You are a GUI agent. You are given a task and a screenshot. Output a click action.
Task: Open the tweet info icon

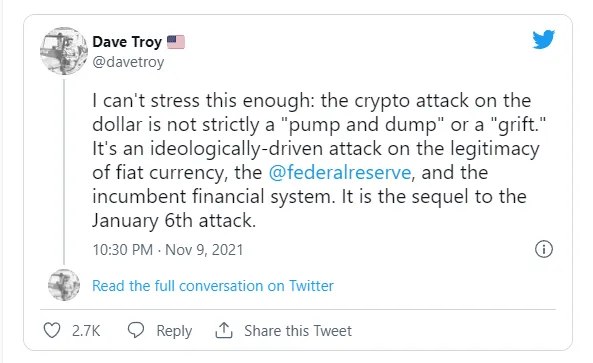click(544, 249)
